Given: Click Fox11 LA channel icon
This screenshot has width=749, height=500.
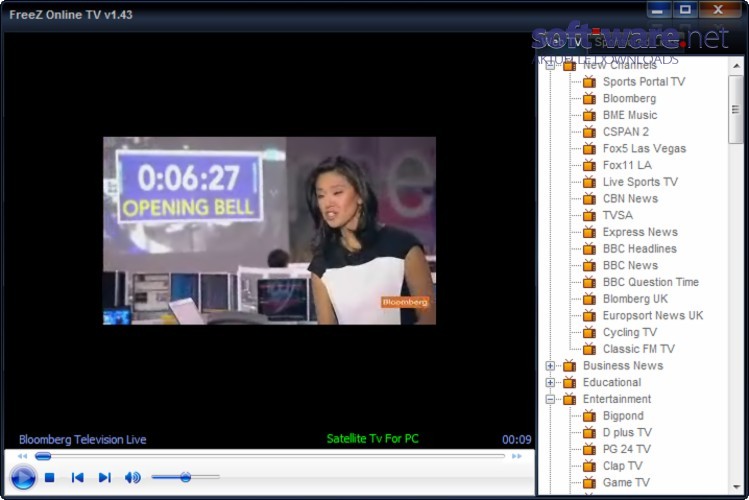Looking at the screenshot, I should (x=589, y=165).
